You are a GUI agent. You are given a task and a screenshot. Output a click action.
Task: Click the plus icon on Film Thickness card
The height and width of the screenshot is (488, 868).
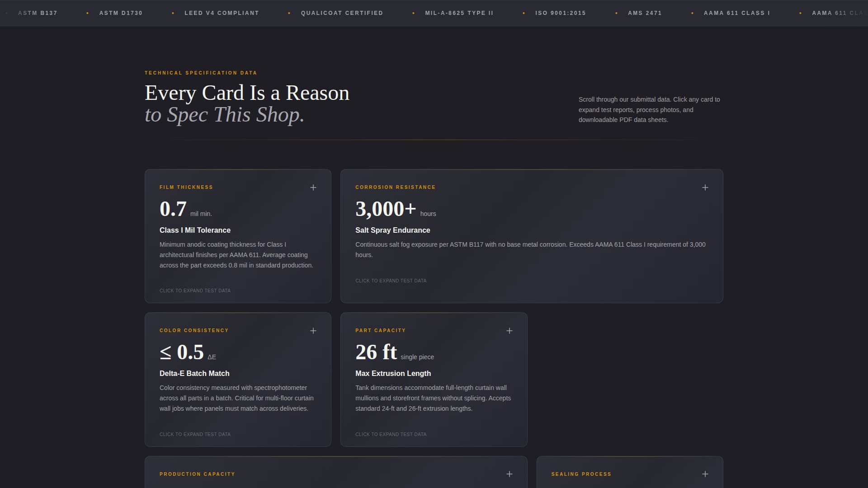click(x=313, y=187)
